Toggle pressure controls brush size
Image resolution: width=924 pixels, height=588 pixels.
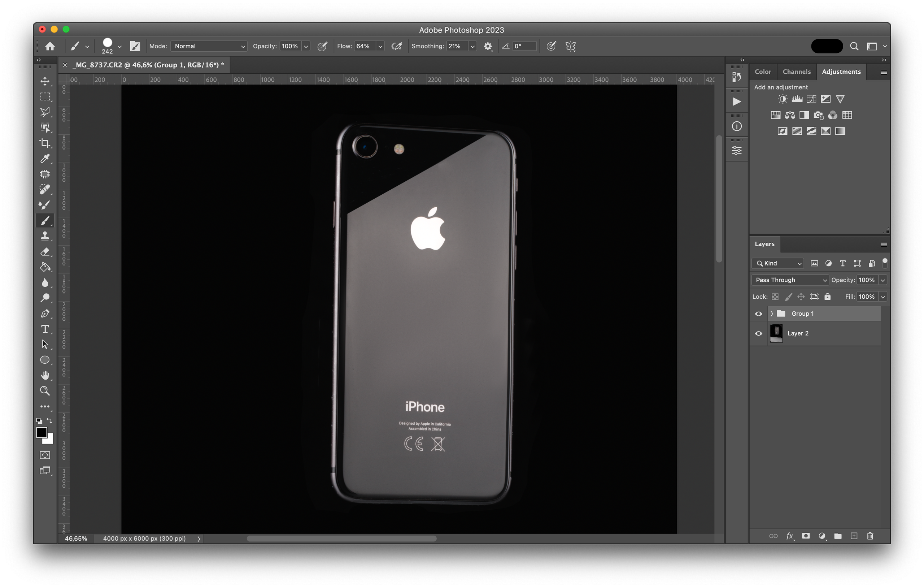tap(551, 46)
